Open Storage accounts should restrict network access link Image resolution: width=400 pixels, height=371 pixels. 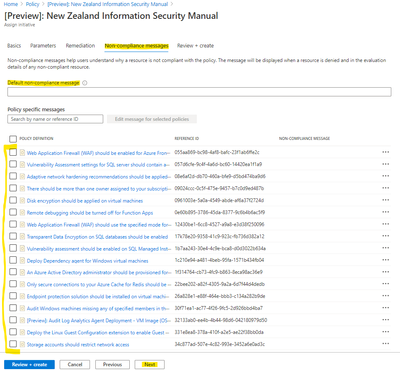tap(78, 344)
